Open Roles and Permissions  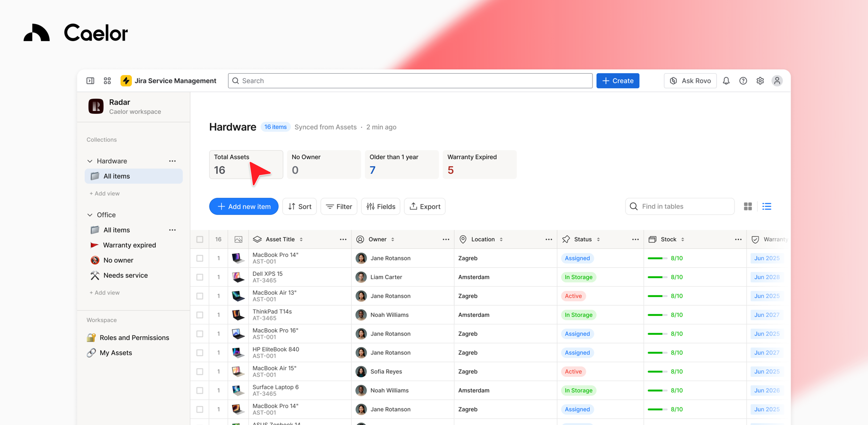point(134,338)
